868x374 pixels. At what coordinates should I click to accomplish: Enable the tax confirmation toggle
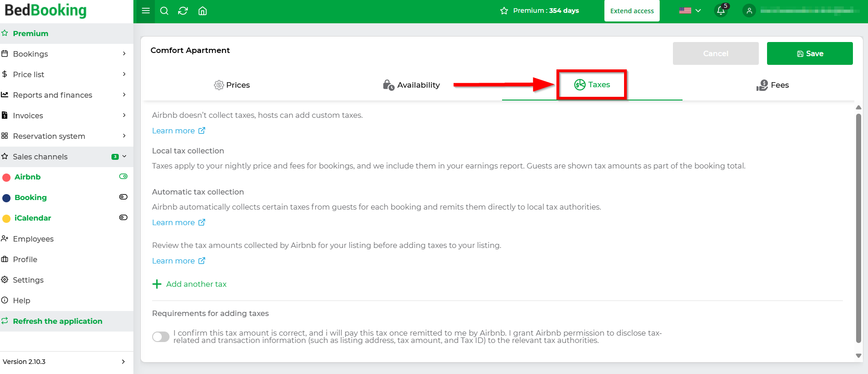[x=161, y=337]
